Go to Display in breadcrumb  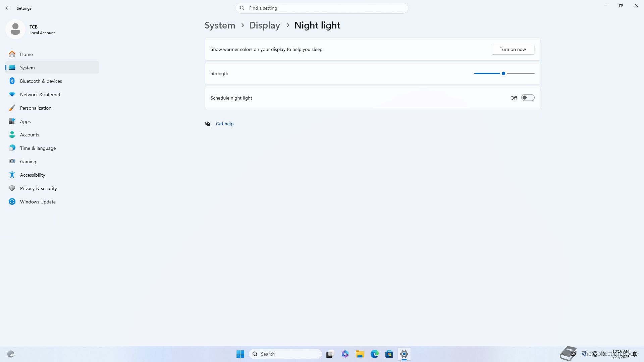264,25
